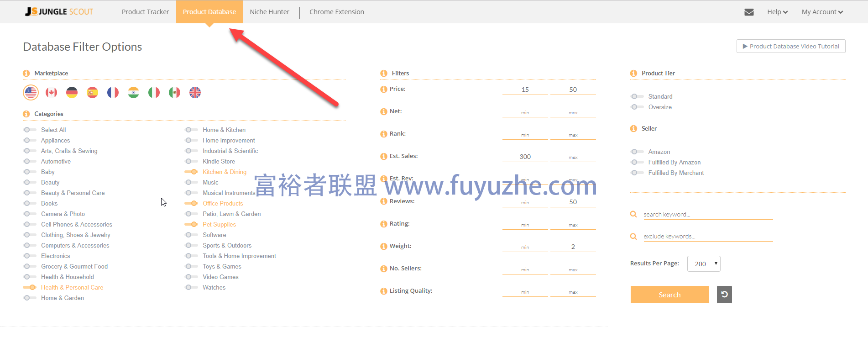The height and width of the screenshot is (343, 868).
Task: Click the Reviews info icon
Action: (384, 201)
